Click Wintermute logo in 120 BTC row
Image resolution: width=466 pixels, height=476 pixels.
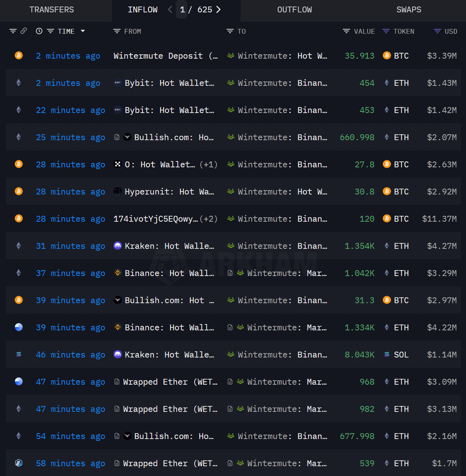pos(231,219)
